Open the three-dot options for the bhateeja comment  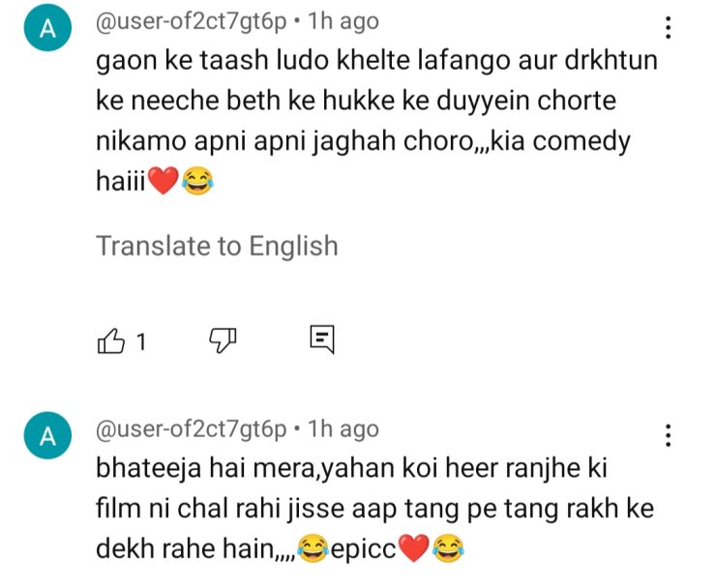[668, 435]
